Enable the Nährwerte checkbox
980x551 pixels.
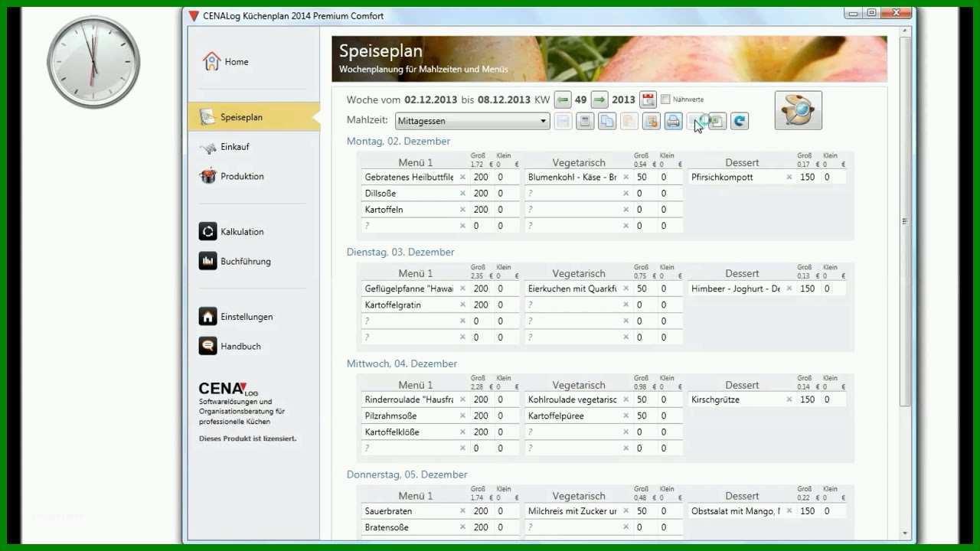pyautogui.click(x=665, y=99)
